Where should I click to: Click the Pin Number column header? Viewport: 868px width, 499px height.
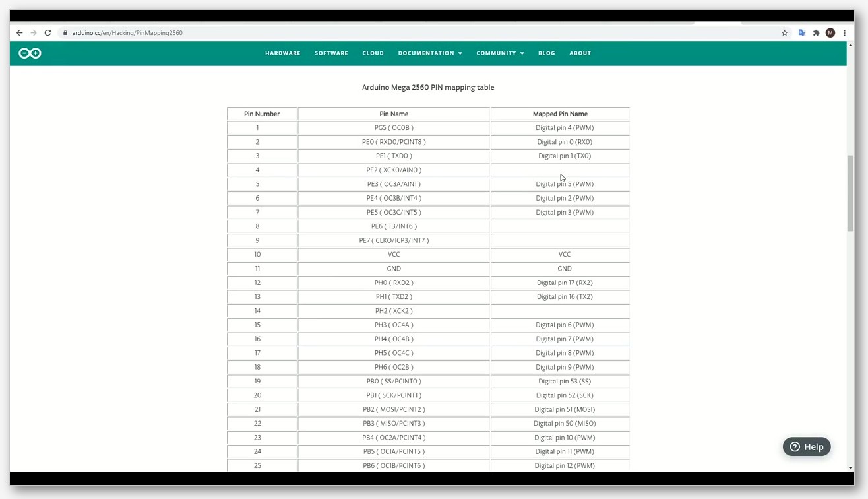pos(262,114)
